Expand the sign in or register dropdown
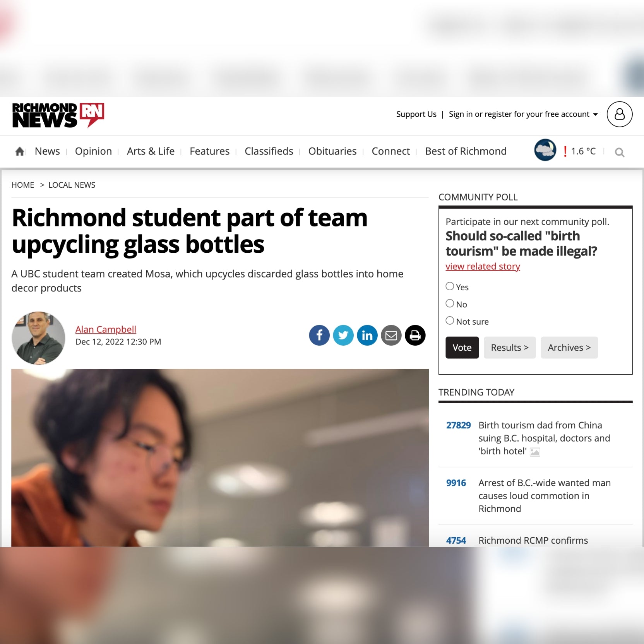The image size is (644, 644). click(523, 114)
